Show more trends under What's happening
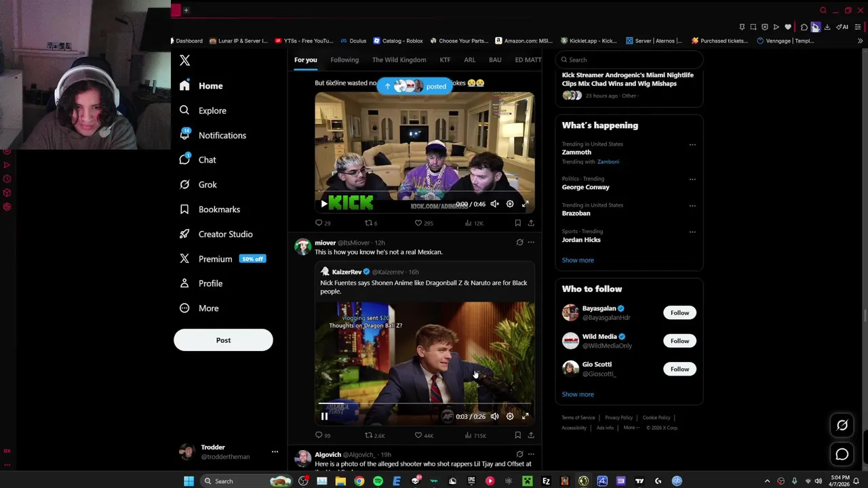Screen dimensions: 868x488 [578, 260]
